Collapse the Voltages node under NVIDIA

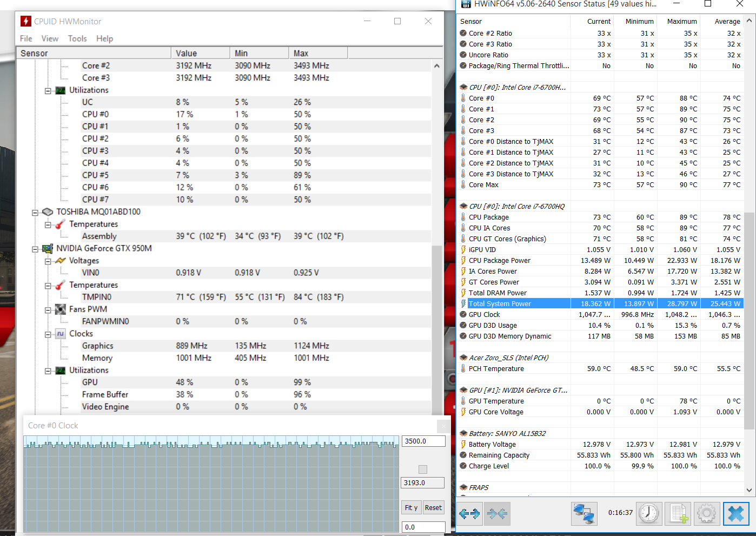pos(48,261)
